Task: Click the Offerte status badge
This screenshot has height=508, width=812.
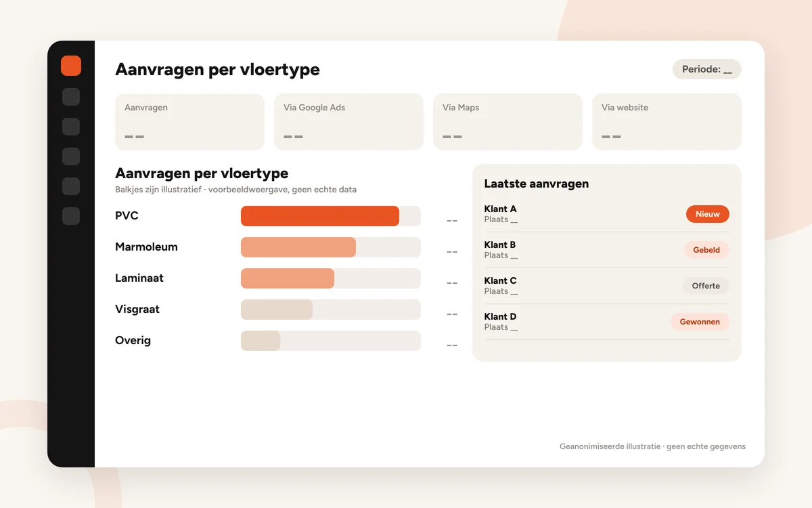Action: point(706,286)
